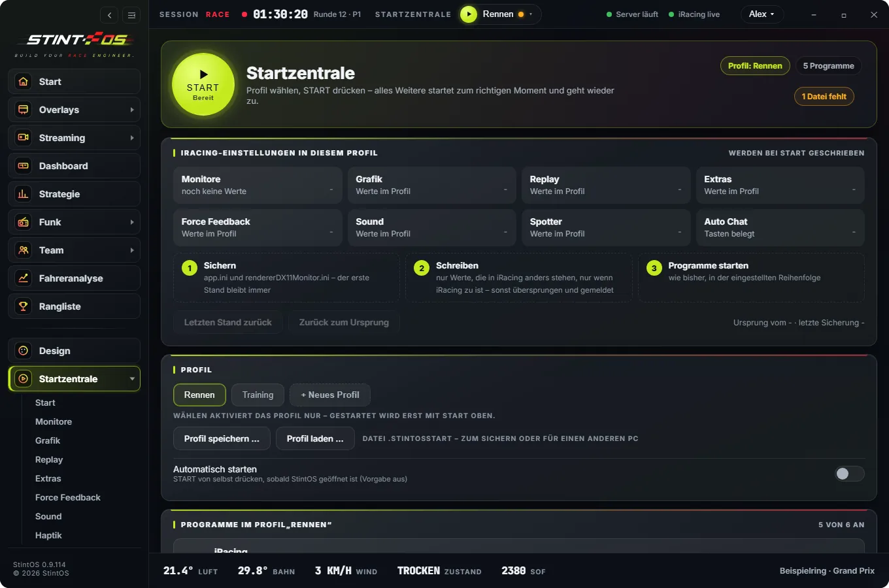Click the big round START button
This screenshot has height=588, width=889.
(x=203, y=84)
